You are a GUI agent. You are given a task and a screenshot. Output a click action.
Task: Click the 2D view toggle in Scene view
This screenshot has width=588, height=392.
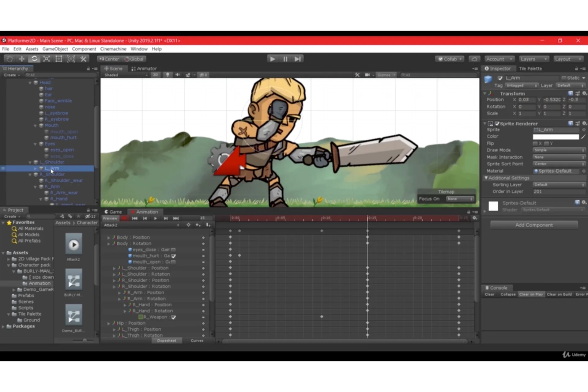(x=156, y=75)
